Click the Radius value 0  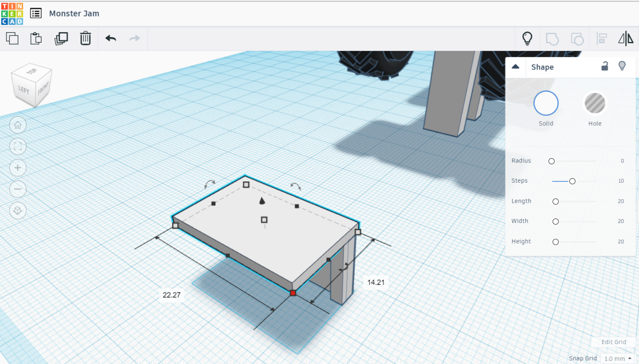click(x=622, y=161)
